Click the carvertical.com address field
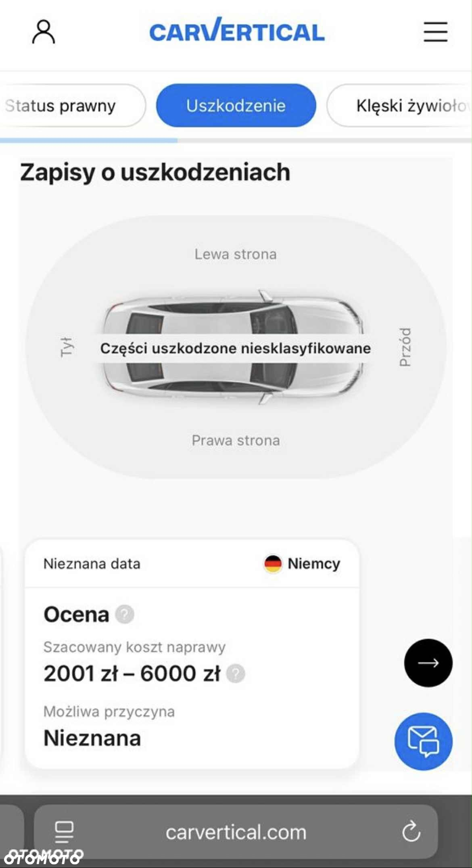 click(x=236, y=832)
